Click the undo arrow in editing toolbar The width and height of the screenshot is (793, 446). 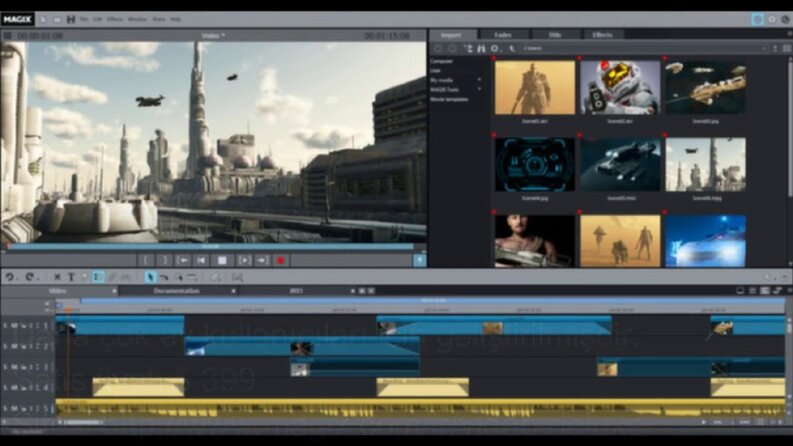tap(10, 277)
